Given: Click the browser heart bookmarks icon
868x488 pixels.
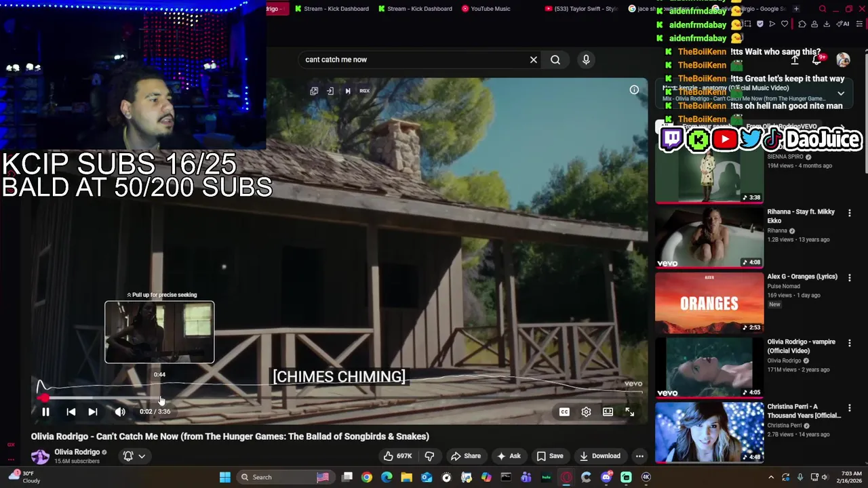Looking at the screenshot, I should pyautogui.click(x=785, y=24).
